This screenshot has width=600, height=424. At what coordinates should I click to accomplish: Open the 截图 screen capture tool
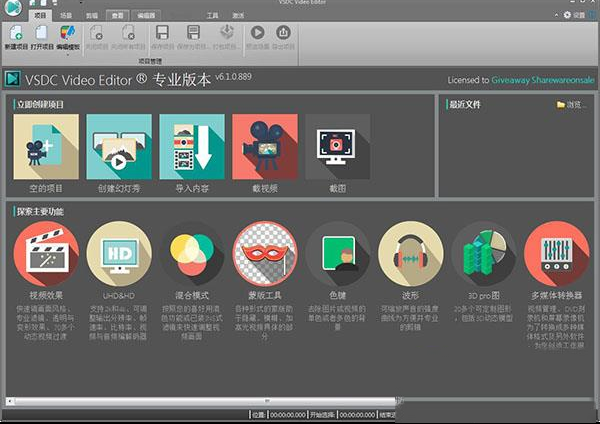[x=337, y=146]
